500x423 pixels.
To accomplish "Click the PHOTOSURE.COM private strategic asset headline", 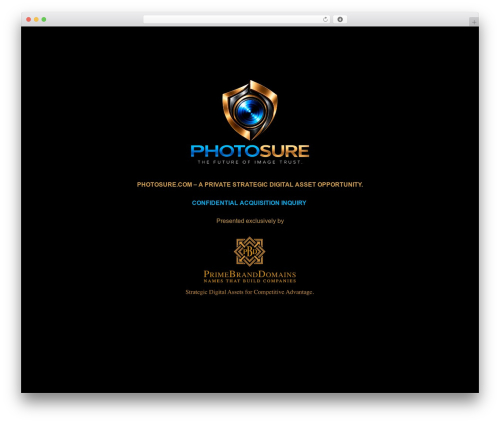I will tap(250, 184).
